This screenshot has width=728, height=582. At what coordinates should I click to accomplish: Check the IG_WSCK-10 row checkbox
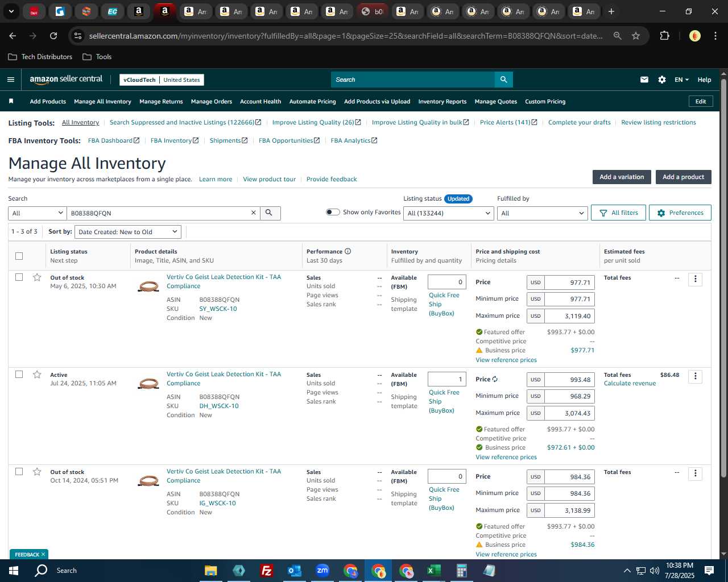[19, 471]
